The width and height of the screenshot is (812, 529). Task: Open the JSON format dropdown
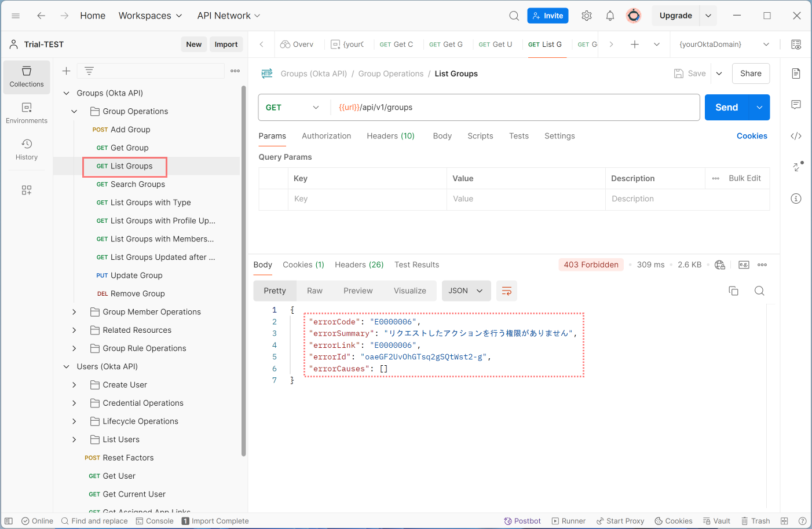click(x=466, y=291)
